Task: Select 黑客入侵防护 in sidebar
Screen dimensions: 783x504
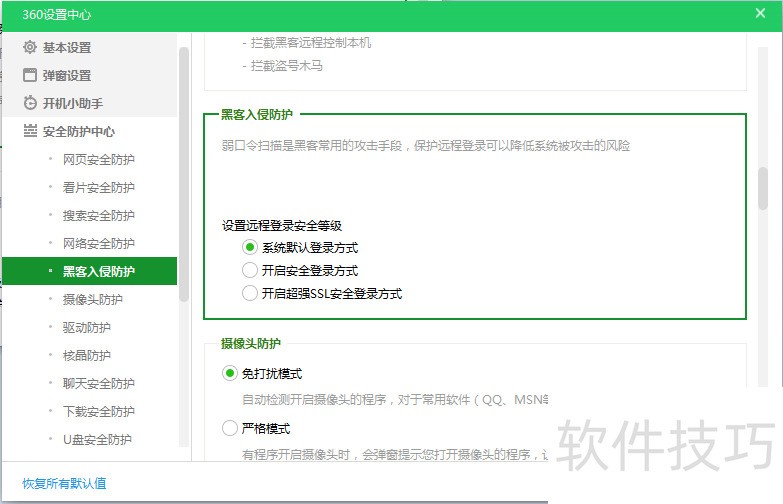Action: click(90, 271)
